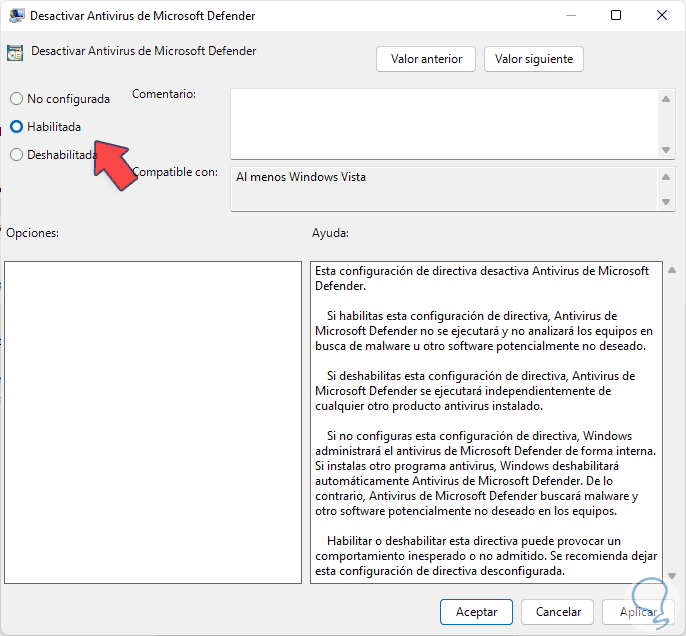
Task: Click the Ayuda panel scroll down arrow
Action: 672,576
